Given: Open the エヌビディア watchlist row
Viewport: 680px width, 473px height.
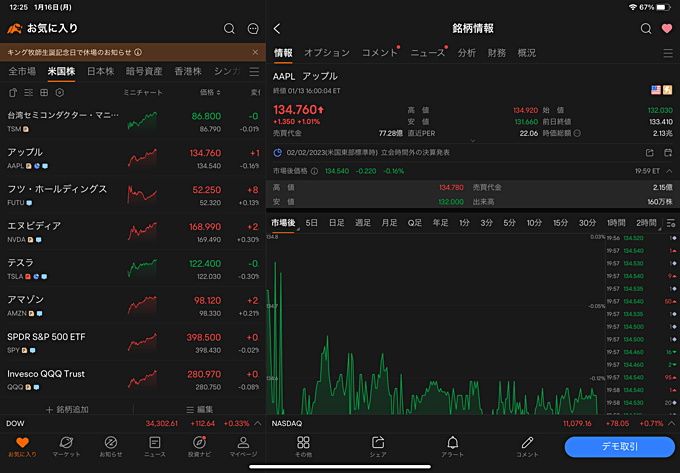Looking at the screenshot, I should tap(133, 232).
